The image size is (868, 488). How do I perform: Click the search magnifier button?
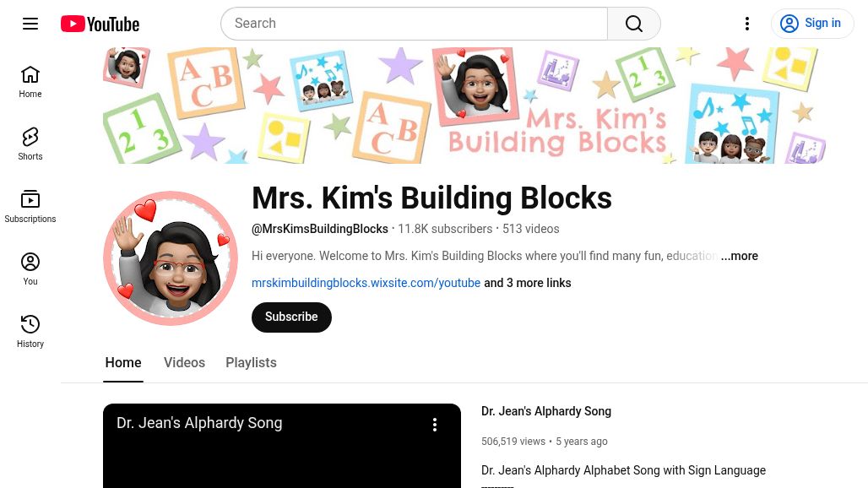tap(633, 23)
